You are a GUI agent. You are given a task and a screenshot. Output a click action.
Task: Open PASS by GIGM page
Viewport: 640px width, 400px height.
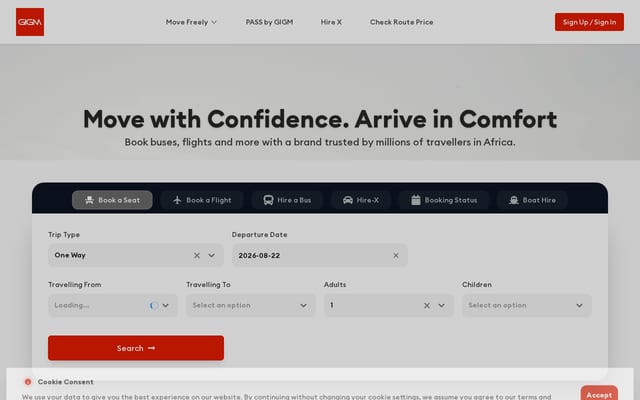pos(269,22)
